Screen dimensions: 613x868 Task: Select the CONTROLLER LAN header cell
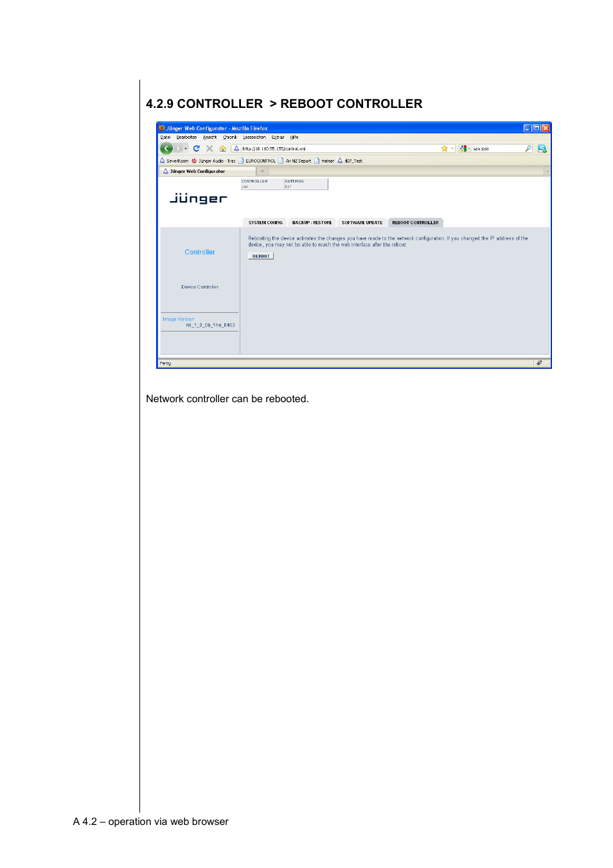[x=262, y=184]
